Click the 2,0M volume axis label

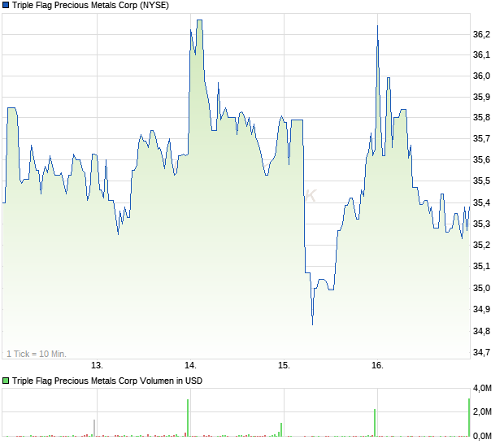click(482, 411)
